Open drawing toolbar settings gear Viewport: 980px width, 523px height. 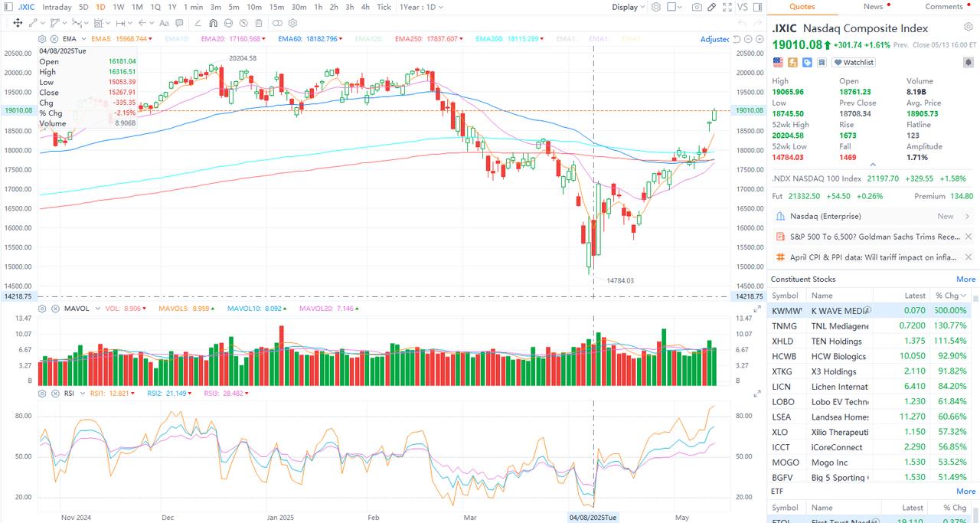[292, 23]
